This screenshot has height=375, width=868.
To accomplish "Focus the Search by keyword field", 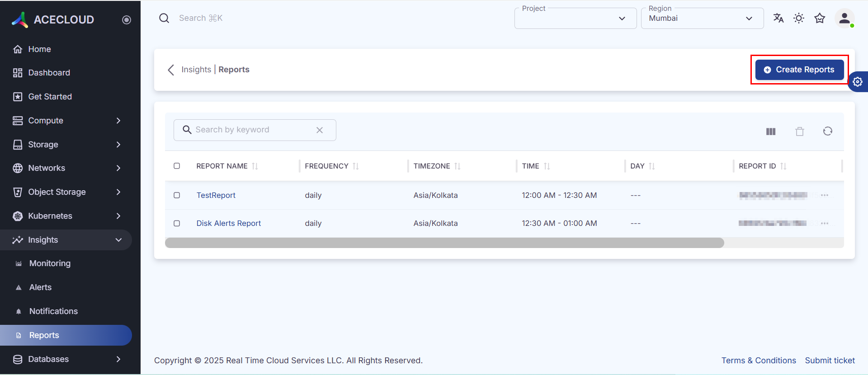I will [x=253, y=130].
